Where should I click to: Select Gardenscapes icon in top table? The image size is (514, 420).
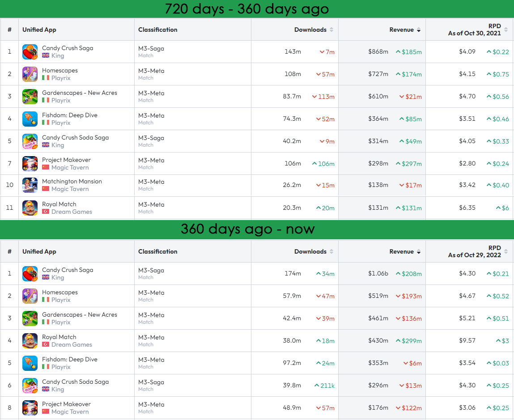(30, 97)
